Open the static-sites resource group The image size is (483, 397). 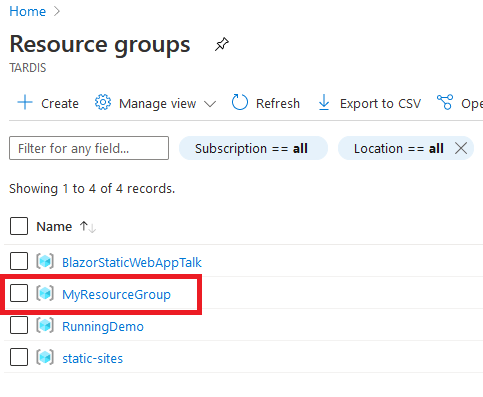(93, 359)
